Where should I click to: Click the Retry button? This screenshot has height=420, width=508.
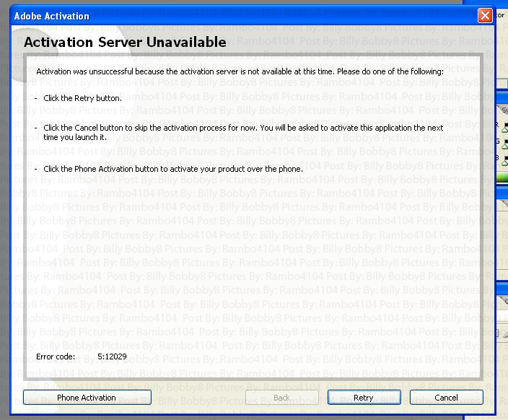tap(364, 398)
